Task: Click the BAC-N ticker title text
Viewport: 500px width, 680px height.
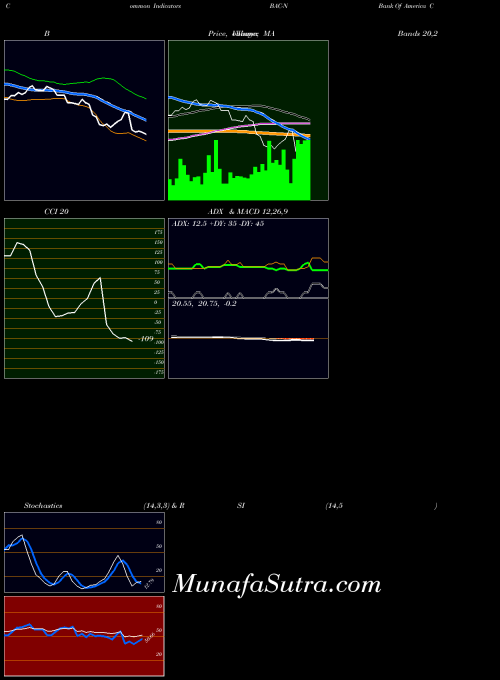Action: point(278,6)
